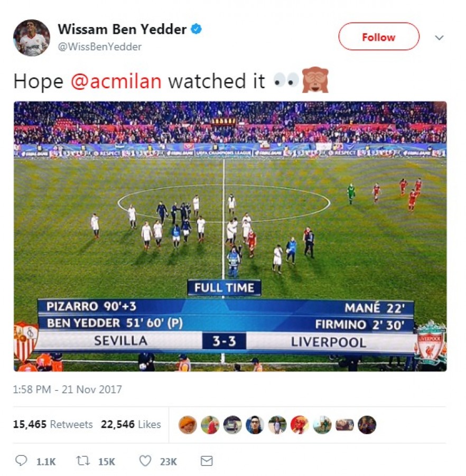This screenshot has width=466, height=476.
Task: Click the retweet arrows icon
Action: pyautogui.click(x=83, y=461)
